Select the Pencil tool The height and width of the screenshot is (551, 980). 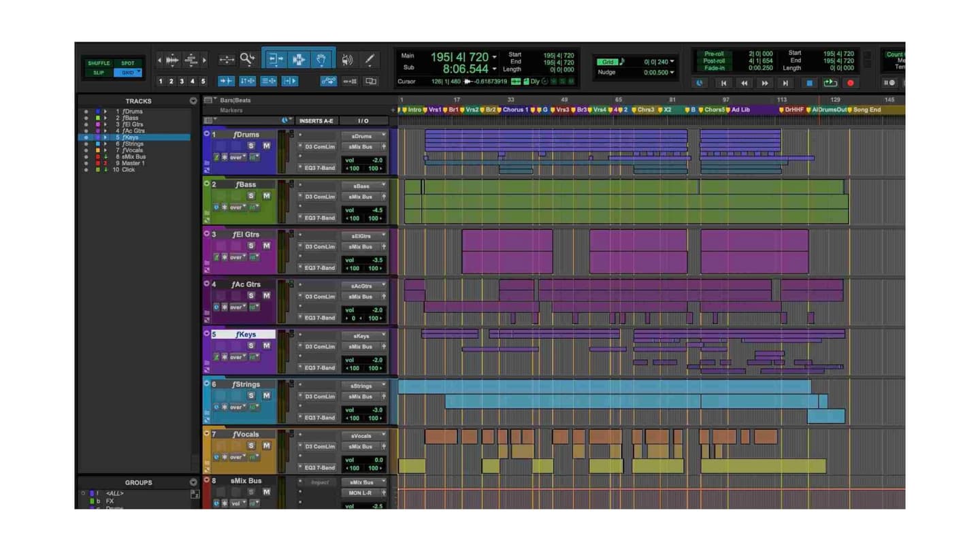click(370, 60)
